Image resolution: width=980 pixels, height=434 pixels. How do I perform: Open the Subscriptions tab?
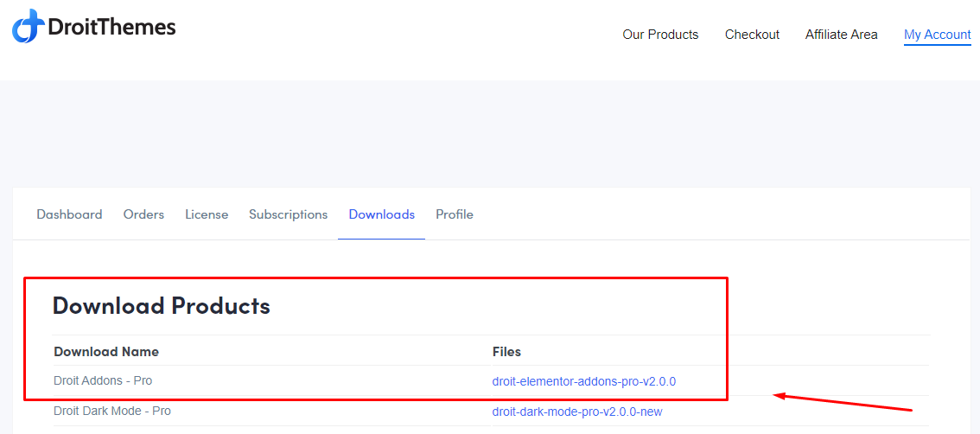pyautogui.click(x=288, y=214)
